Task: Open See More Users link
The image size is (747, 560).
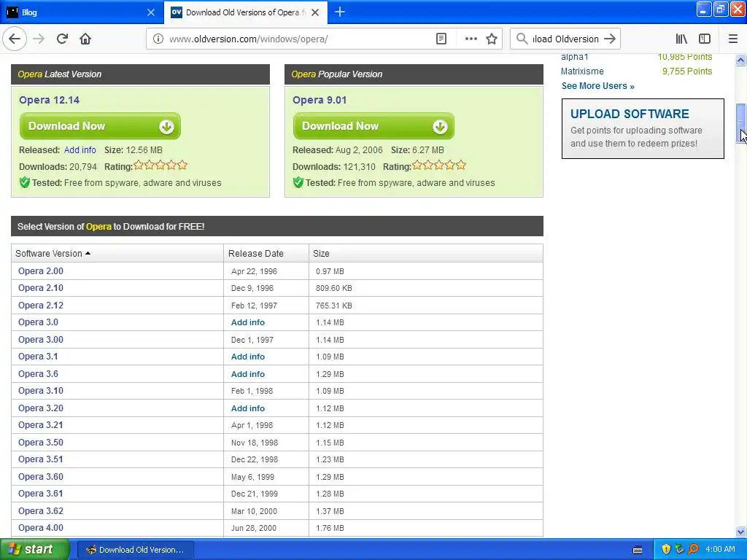Action: tap(598, 86)
